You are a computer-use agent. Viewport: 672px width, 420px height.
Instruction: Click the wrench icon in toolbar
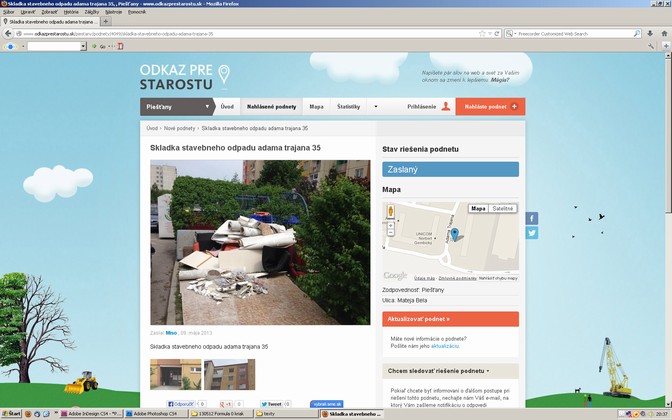coord(651,46)
